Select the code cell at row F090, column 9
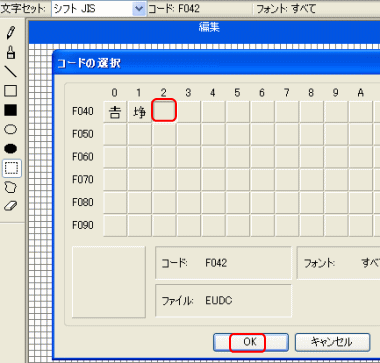Viewport: 380px width, 363px height. tap(336, 225)
